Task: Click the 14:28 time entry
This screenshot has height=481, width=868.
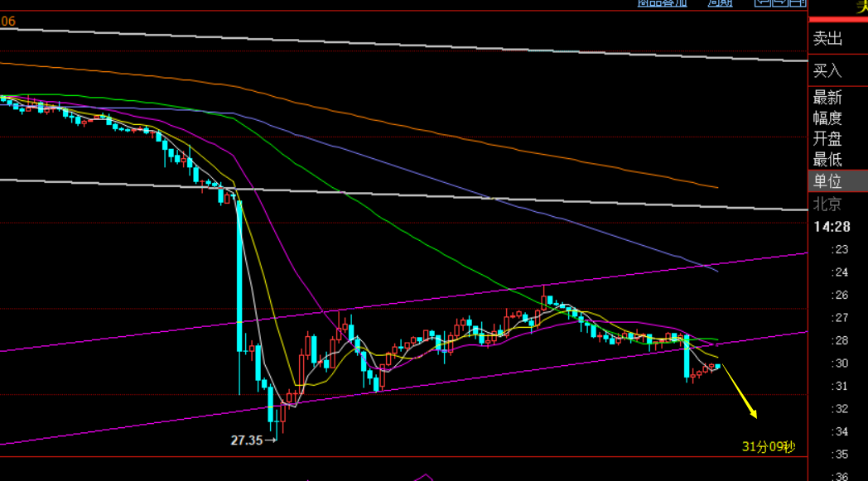Action: [x=832, y=227]
